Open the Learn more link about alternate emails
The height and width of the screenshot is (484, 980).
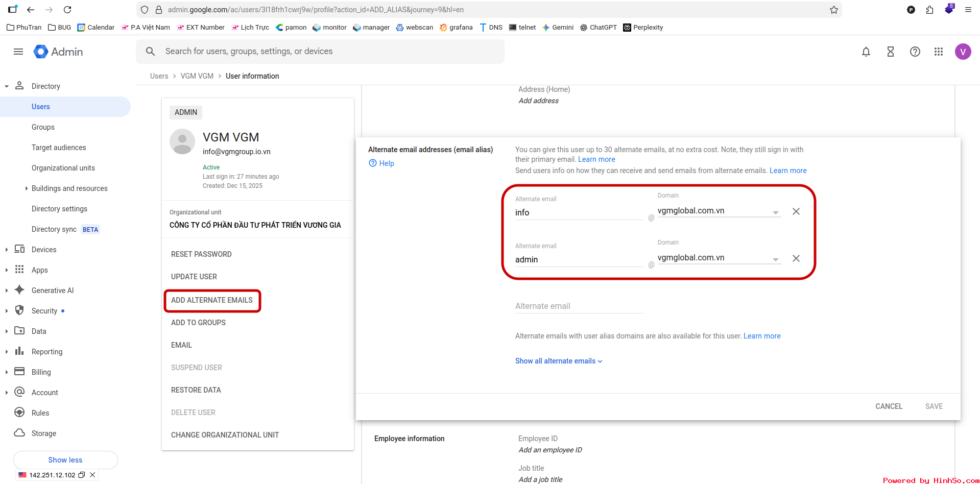(596, 159)
